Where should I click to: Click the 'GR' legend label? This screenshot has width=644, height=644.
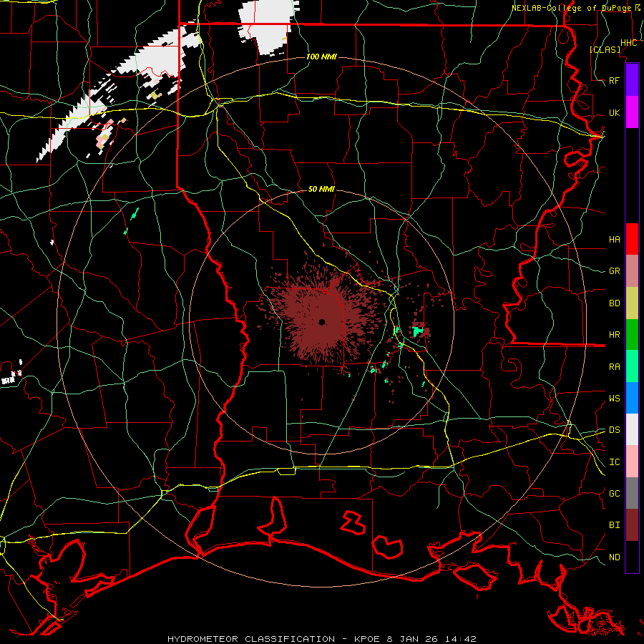point(614,271)
